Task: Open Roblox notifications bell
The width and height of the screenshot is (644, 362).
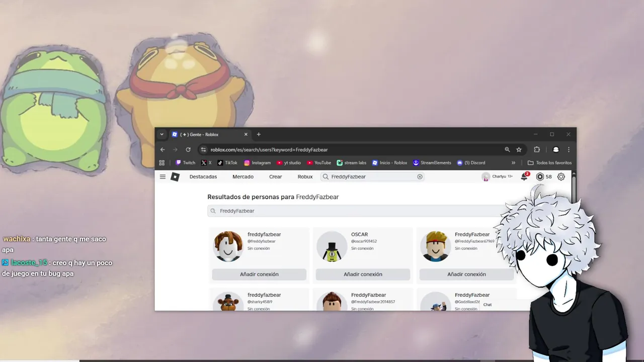Action: pos(524,176)
